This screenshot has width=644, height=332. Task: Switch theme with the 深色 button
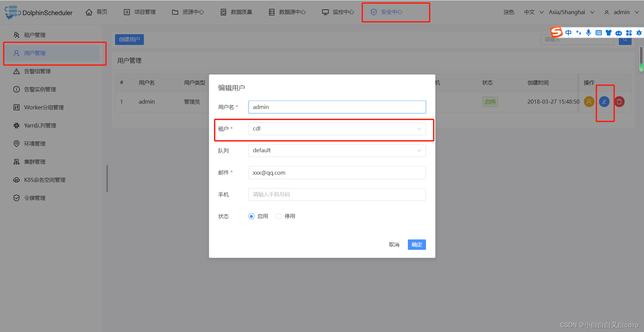508,12
